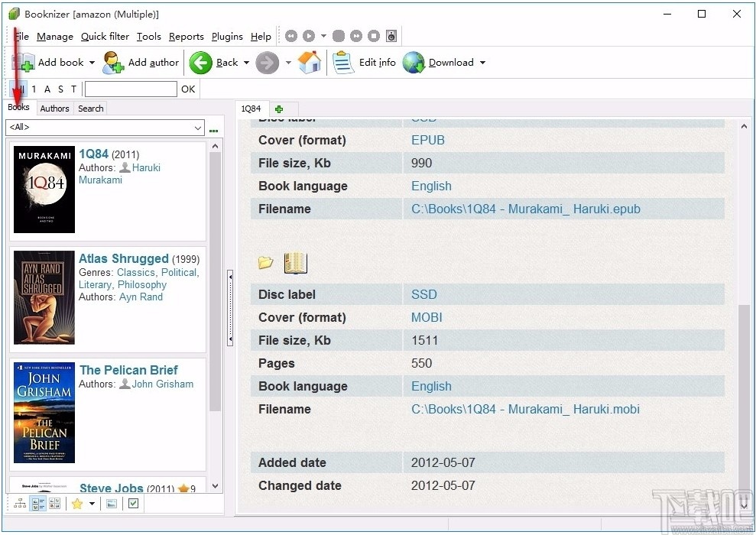Image resolution: width=756 pixels, height=535 pixels.
Task: Toggle the details list view button
Action: (x=37, y=504)
